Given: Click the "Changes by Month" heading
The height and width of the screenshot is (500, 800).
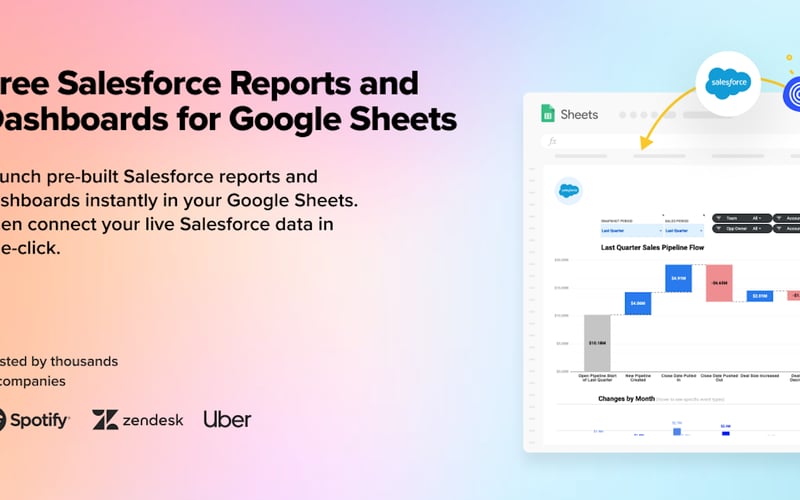Looking at the screenshot, I should click(x=626, y=398).
